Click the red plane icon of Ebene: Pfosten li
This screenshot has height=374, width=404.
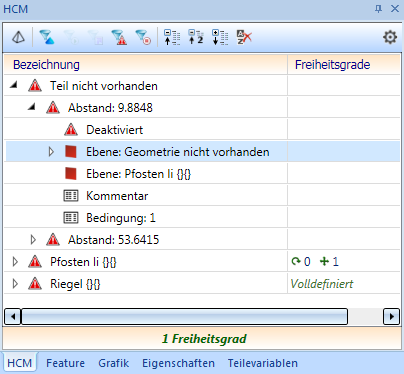pos(71,174)
